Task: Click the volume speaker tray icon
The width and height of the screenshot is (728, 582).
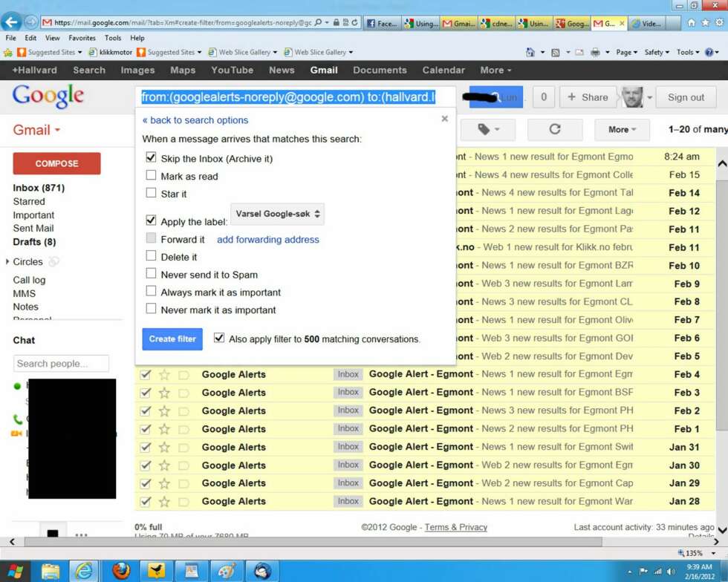Action: (x=670, y=572)
